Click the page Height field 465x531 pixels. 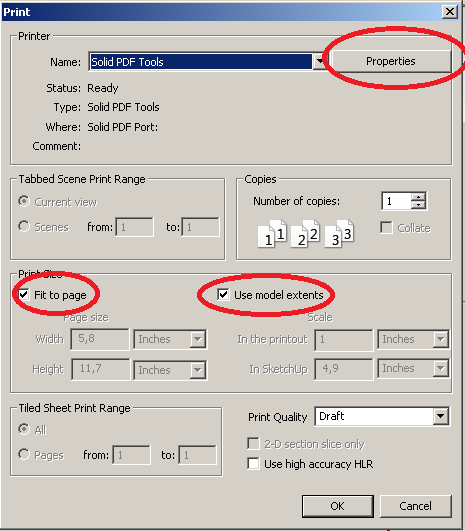pos(101,369)
